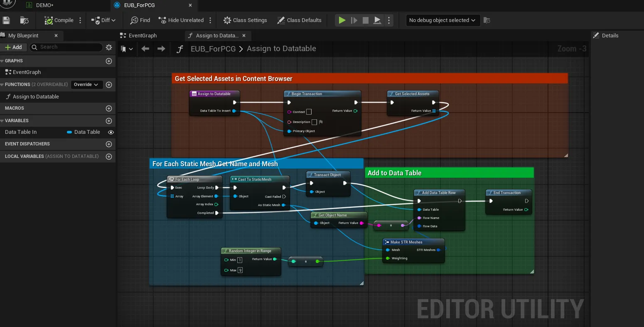Select Assign to Datatable function
The image size is (644, 327).
pos(36,96)
